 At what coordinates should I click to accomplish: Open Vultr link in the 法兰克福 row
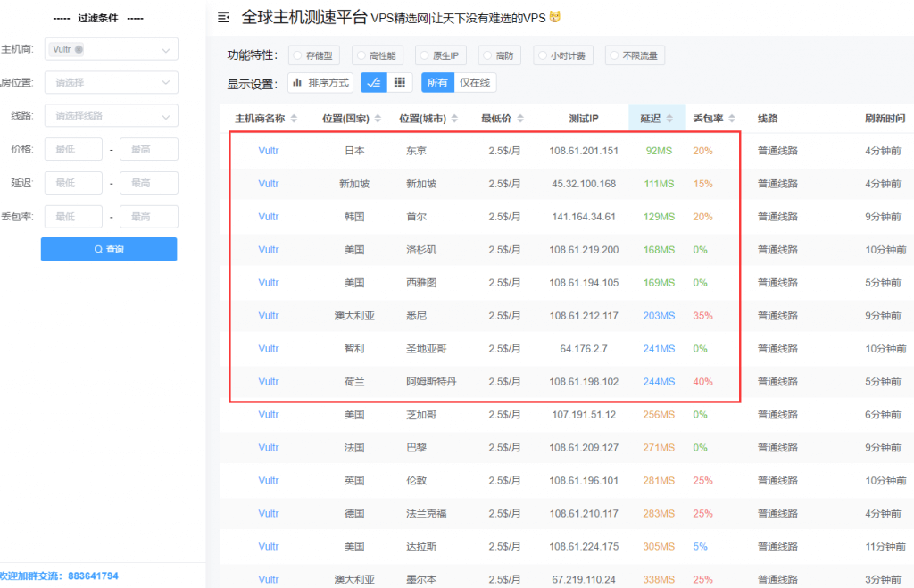(269, 513)
